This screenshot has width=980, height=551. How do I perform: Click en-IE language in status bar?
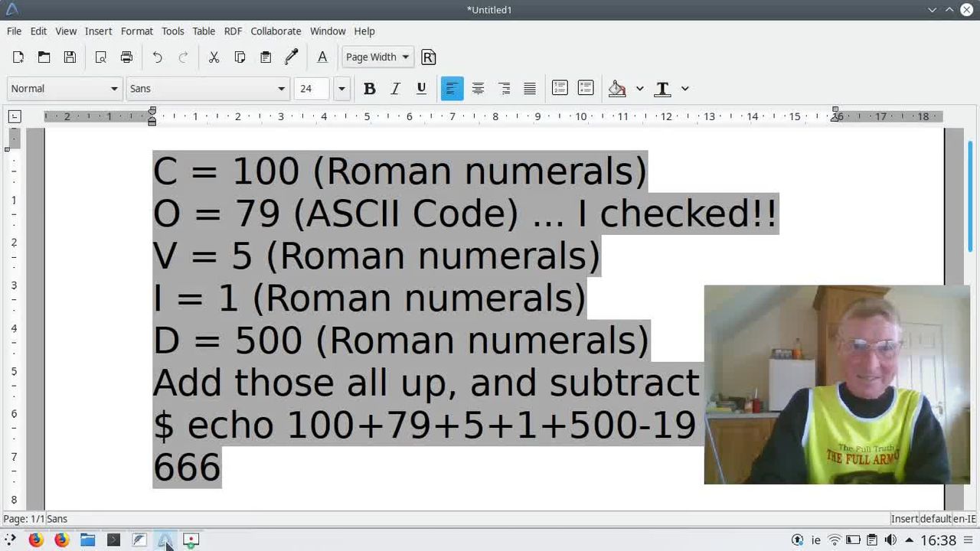pos(964,519)
